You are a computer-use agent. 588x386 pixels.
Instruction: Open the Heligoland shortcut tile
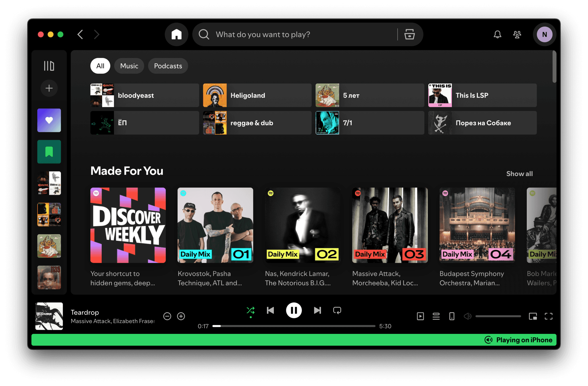[257, 95]
